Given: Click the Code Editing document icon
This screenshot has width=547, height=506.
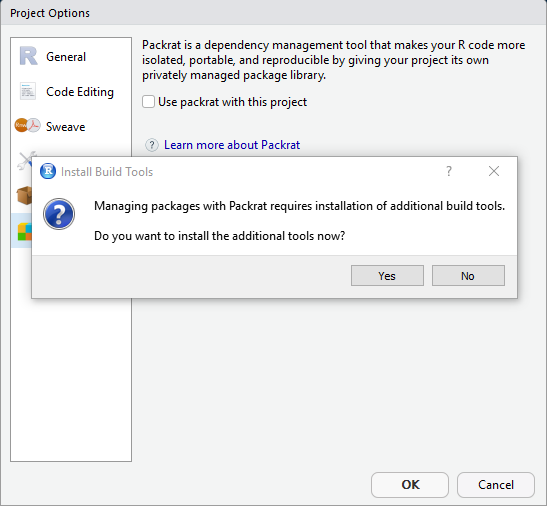Looking at the screenshot, I should click(x=28, y=91).
